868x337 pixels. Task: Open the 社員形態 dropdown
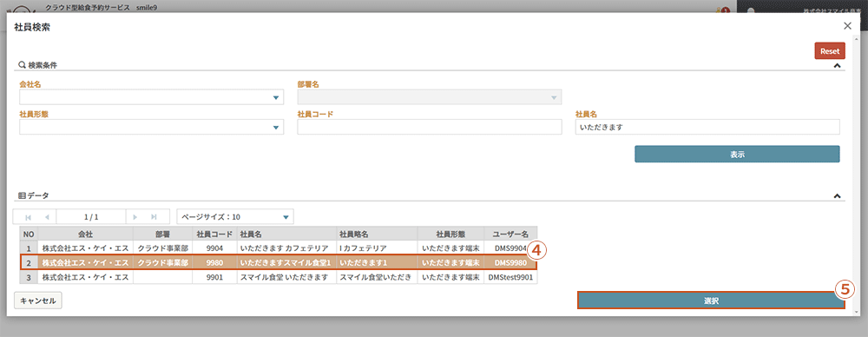[152, 128]
